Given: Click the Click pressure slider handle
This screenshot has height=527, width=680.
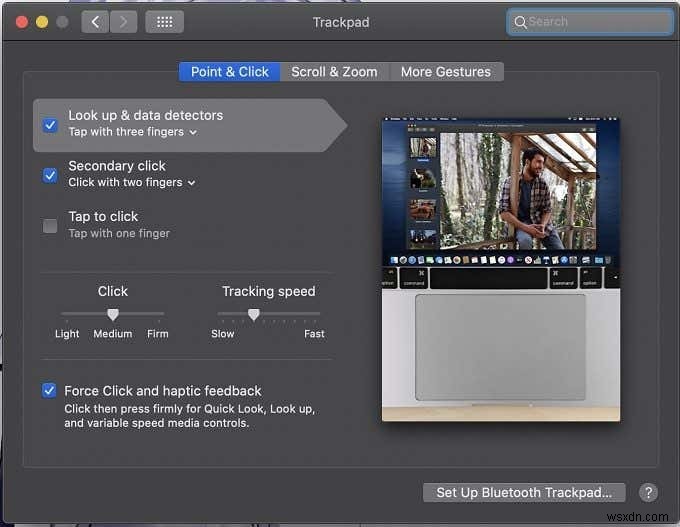Looking at the screenshot, I should click(113, 314).
